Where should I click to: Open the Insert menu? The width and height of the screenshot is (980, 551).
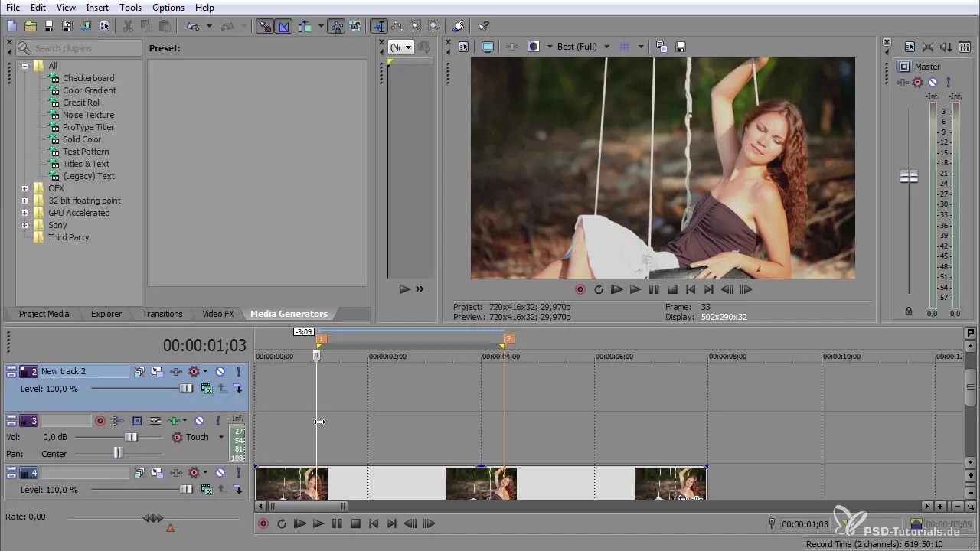(97, 8)
